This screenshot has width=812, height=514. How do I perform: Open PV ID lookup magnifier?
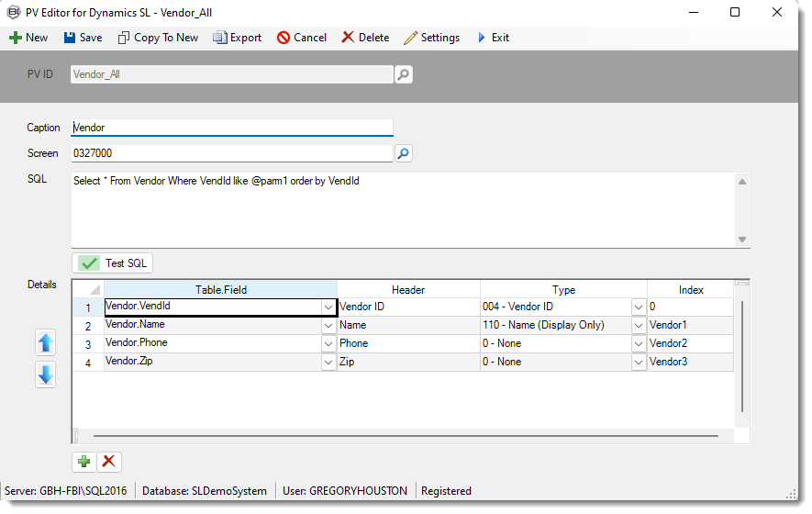(404, 74)
